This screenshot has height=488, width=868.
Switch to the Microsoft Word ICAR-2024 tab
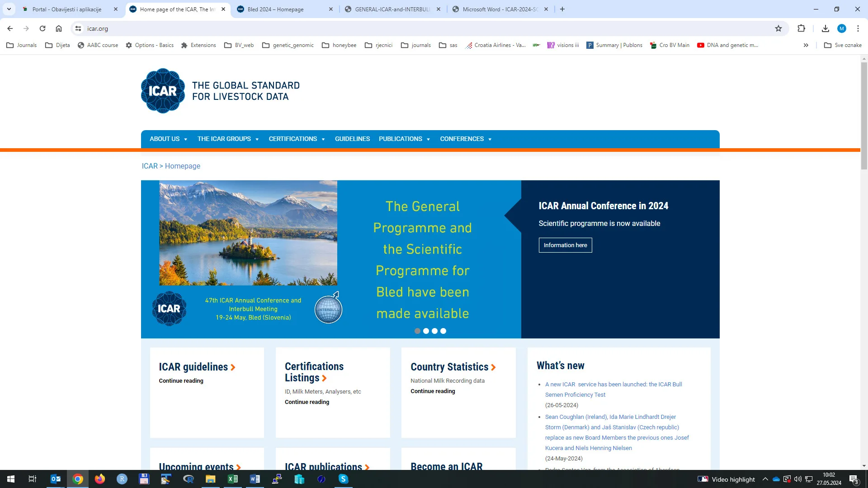coord(500,9)
